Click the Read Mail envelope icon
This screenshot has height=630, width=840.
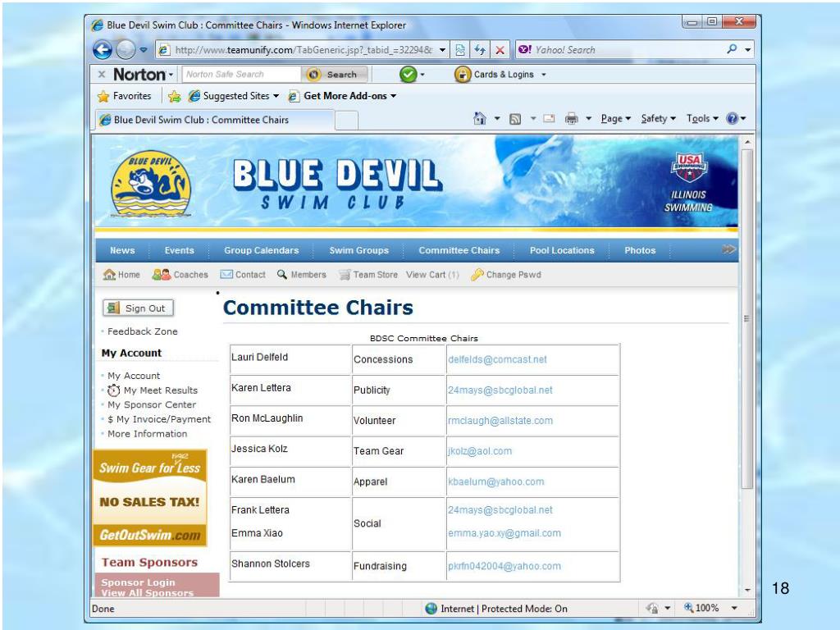(x=549, y=118)
